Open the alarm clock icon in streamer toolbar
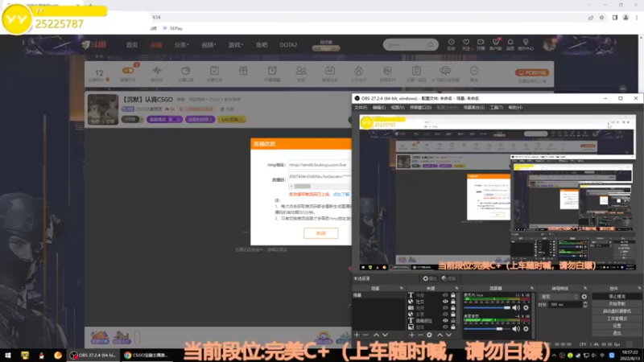644x362 pixels. click(x=272, y=71)
